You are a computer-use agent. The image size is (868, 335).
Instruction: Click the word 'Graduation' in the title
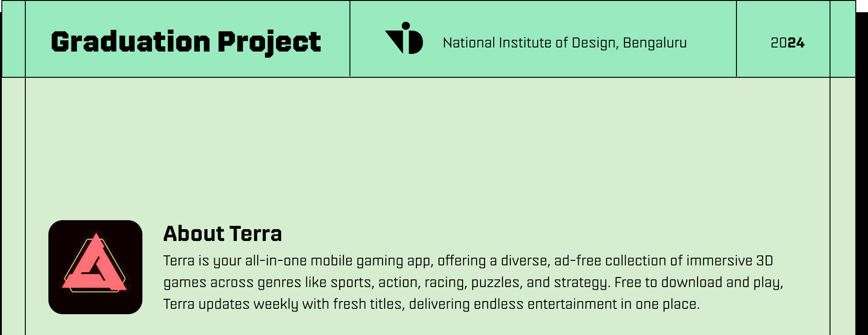[x=131, y=42]
